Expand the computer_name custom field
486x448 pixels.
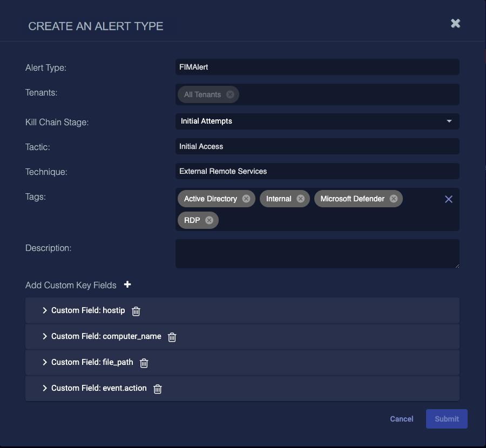[x=45, y=336]
